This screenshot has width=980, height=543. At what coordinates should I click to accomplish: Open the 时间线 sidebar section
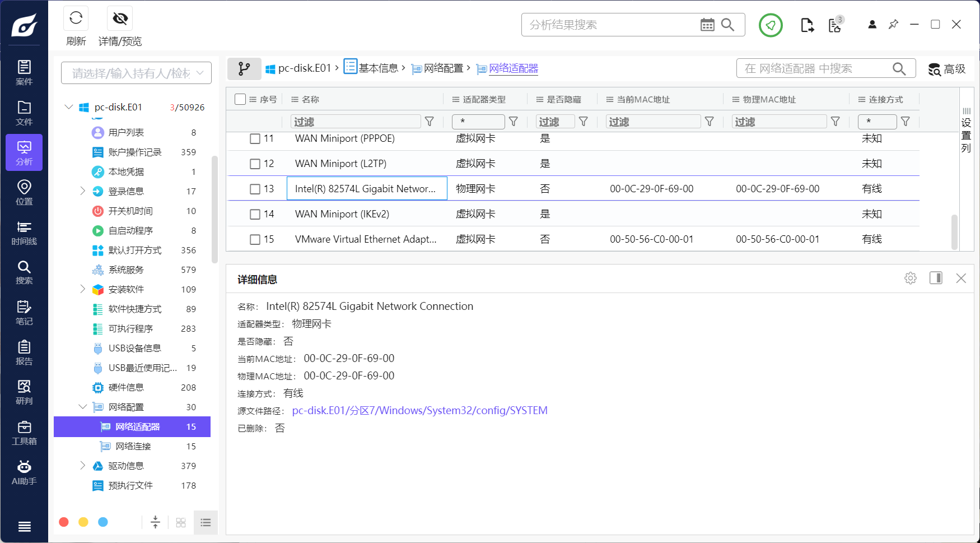coord(24,233)
